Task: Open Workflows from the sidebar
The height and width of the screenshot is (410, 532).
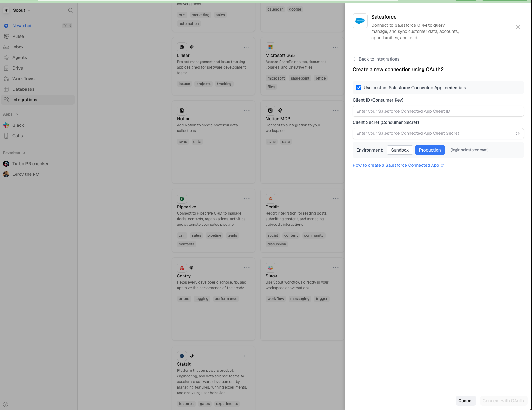Action: point(23,79)
